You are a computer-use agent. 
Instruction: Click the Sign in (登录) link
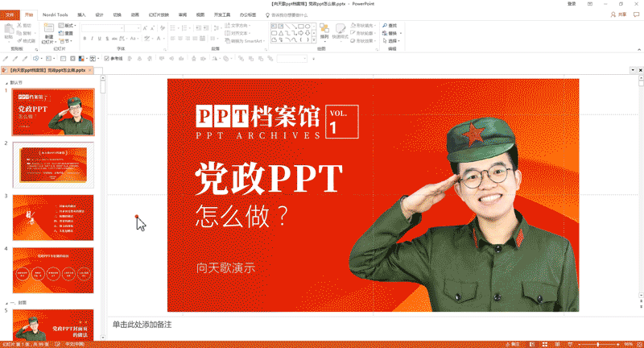tap(572, 4)
